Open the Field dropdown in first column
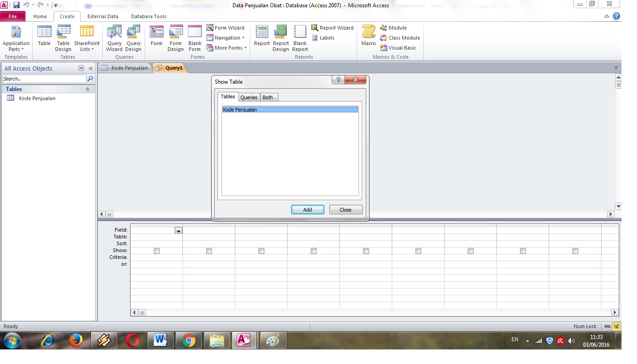The image size is (637, 364). pyautogui.click(x=178, y=231)
